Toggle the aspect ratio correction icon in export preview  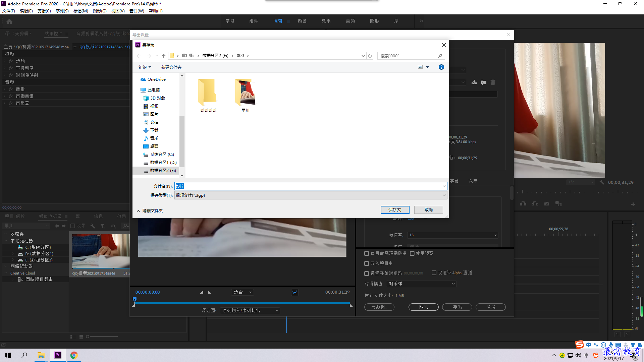click(x=295, y=292)
